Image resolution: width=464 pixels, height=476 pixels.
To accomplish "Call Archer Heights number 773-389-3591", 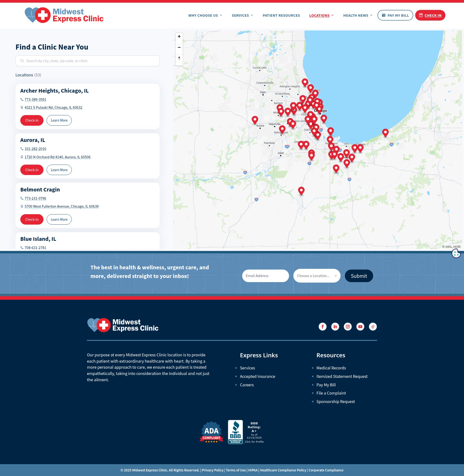I will [35, 99].
